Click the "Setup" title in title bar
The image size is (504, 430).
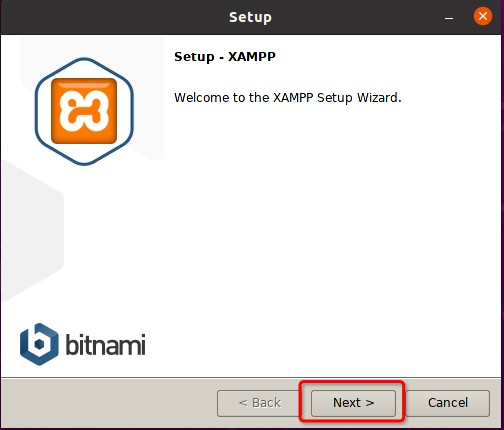point(250,17)
